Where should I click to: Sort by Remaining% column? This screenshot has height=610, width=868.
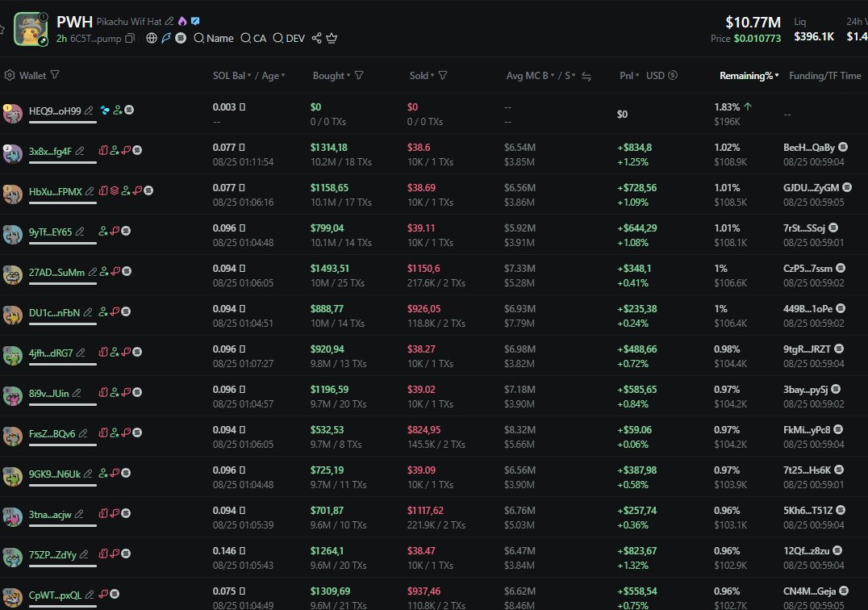(749, 75)
